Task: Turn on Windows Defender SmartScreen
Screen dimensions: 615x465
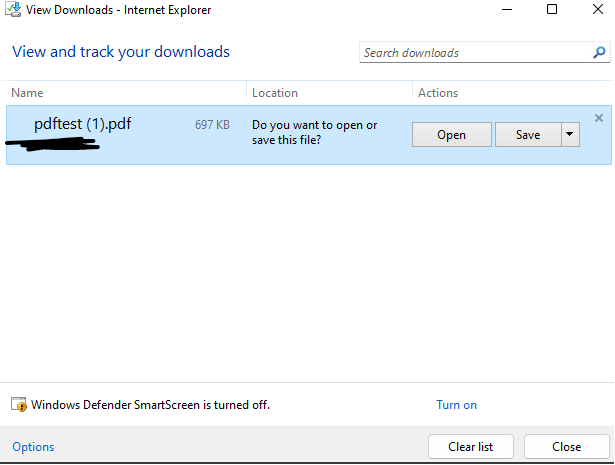Action: coord(457,405)
